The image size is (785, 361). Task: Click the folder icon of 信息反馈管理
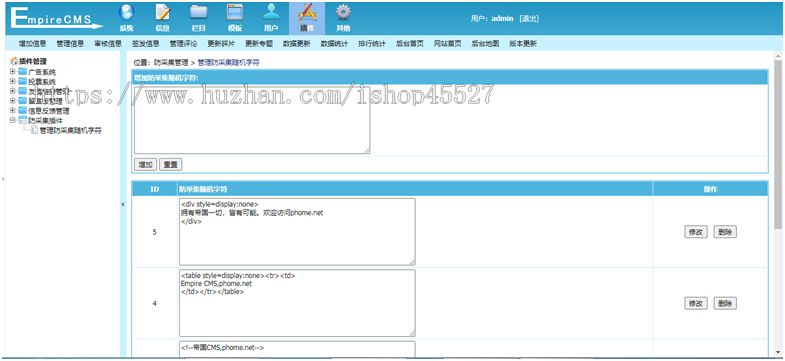[x=22, y=111]
